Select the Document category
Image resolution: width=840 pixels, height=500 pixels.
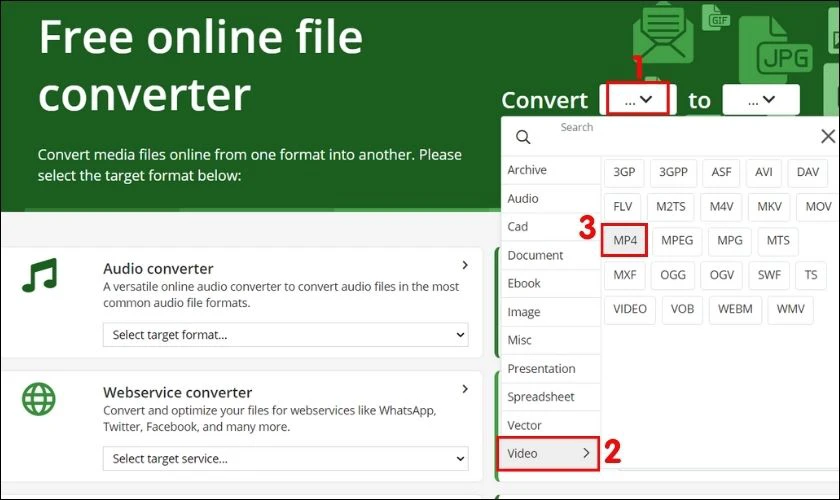551,255
